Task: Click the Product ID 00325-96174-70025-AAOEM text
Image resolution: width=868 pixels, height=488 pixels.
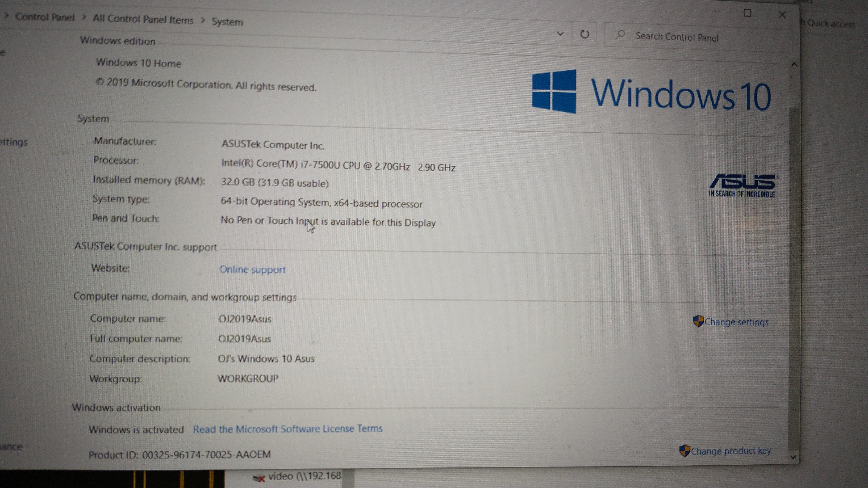Action: pos(180,455)
